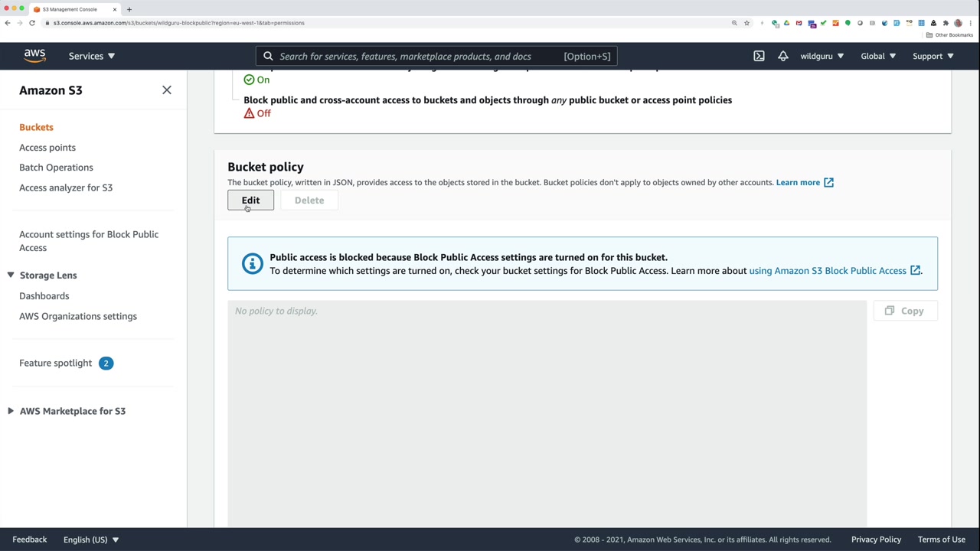Close the Amazon S3 side navigation panel
The height and width of the screenshot is (551, 980).
167,90
